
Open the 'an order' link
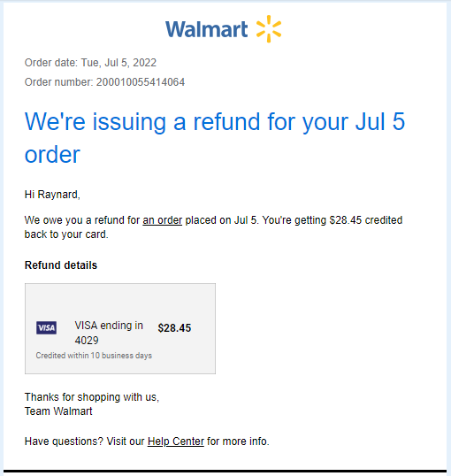163,220
